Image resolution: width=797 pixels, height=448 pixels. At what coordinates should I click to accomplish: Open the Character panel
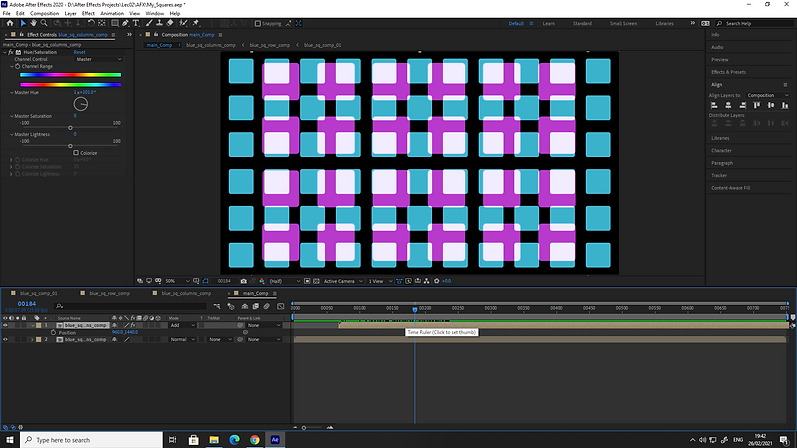(x=721, y=151)
